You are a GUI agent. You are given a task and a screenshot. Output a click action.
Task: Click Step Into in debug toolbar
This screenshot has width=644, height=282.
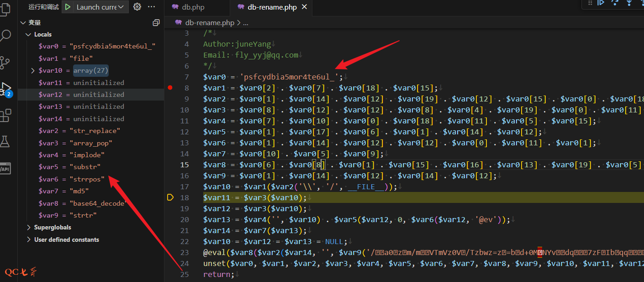(x=629, y=3)
